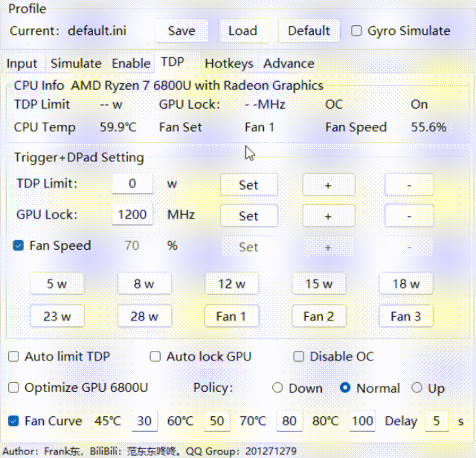Screen dimensions: 476x458
Task: Enable the Gyro Simulate checkbox
Action: (x=357, y=31)
